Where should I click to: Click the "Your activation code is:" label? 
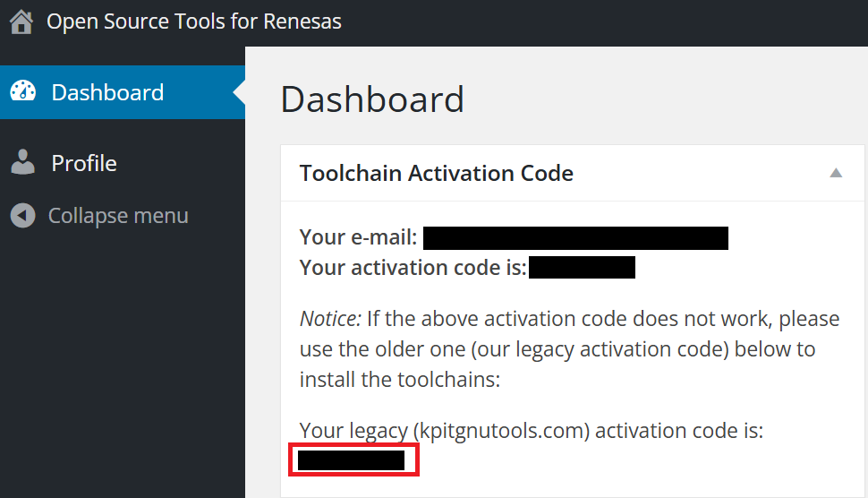click(x=413, y=268)
